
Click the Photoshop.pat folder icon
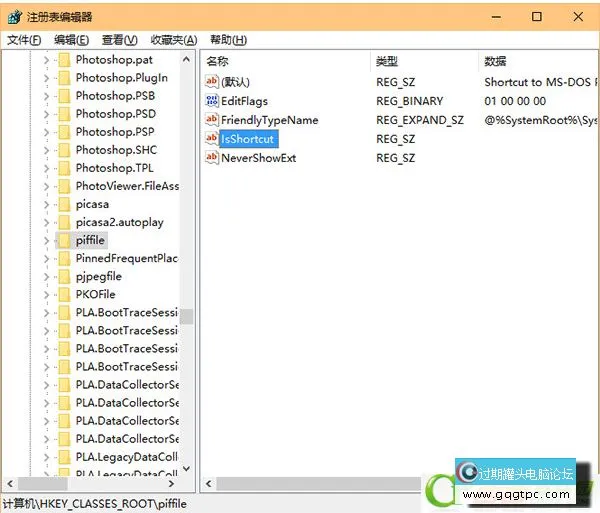(x=64, y=60)
